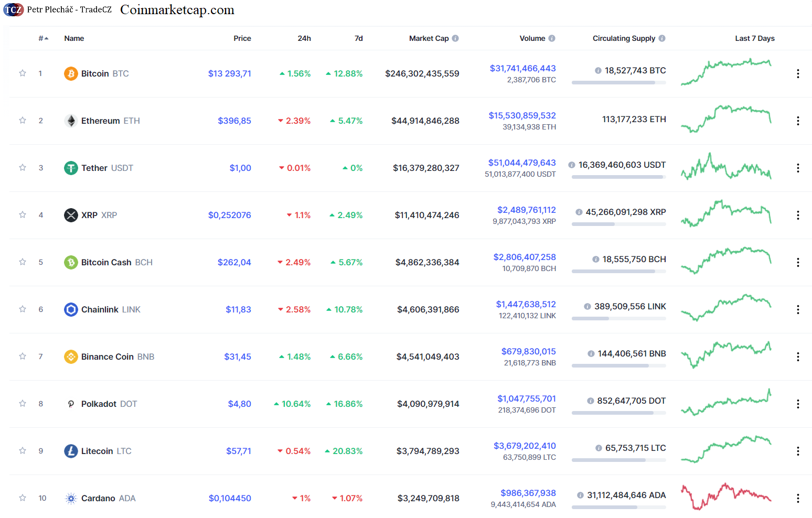The image size is (812, 518).
Task: Expand the options menu for Bitcoin Cash row
Action: click(x=798, y=263)
